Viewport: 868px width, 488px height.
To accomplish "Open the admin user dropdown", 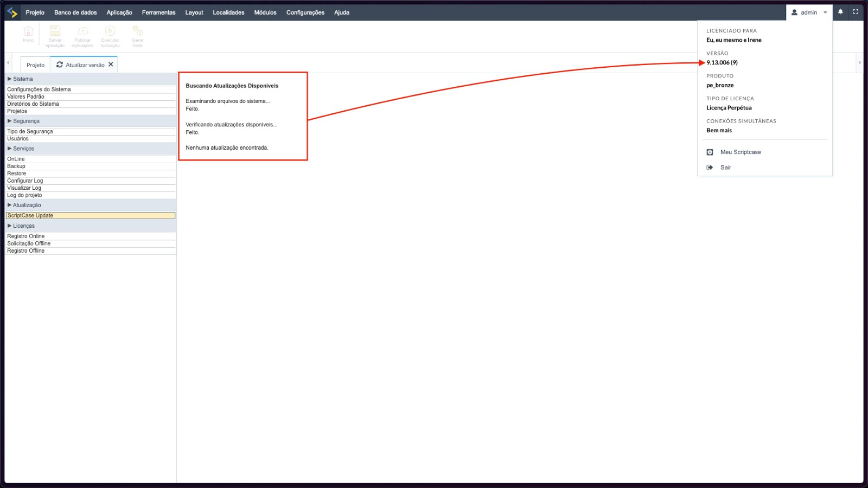I will (x=809, y=12).
